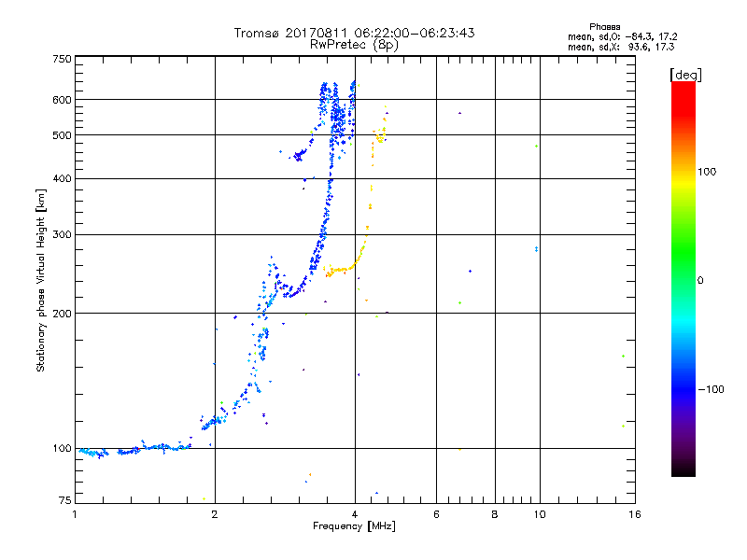
Task: Click the blue E-layer trace near 100 km
Action: 135,450
